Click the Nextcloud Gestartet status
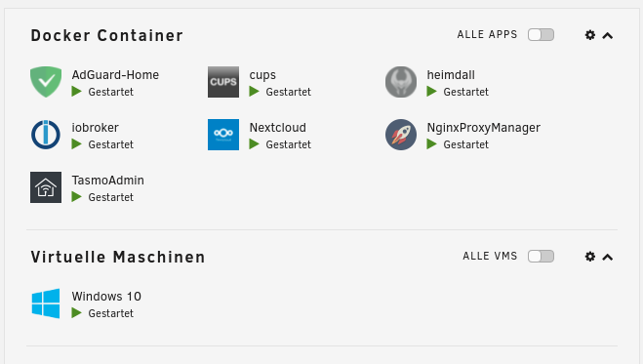This screenshot has width=643, height=364. (x=288, y=144)
